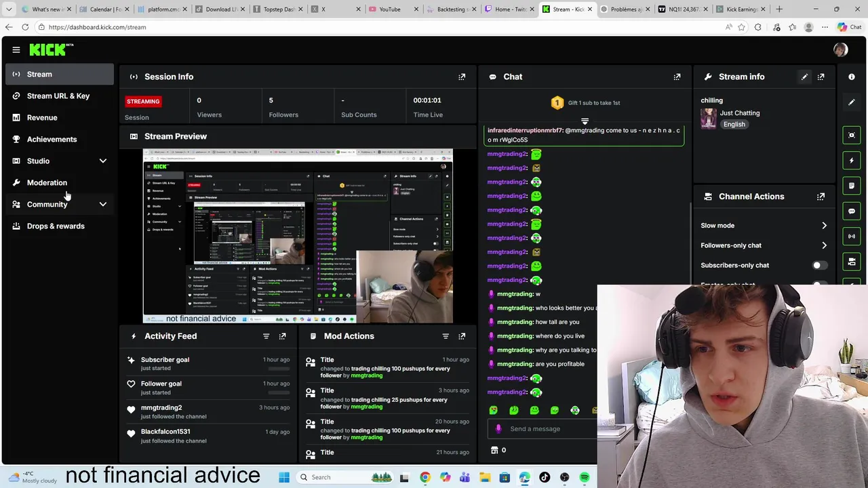Pop out the Session Info panel
The height and width of the screenshot is (488, 868).
(462, 77)
